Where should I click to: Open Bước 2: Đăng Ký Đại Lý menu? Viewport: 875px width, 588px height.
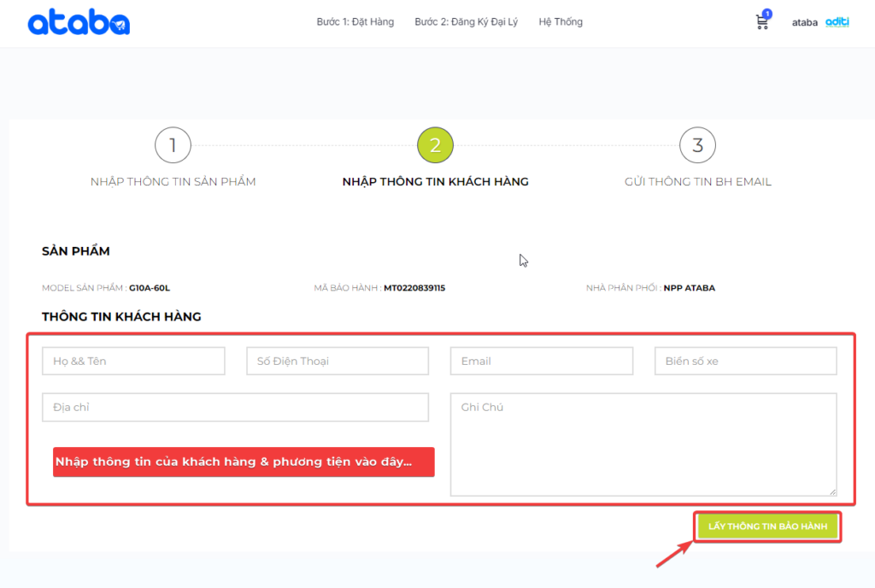pyautogui.click(x=466, y=22)
